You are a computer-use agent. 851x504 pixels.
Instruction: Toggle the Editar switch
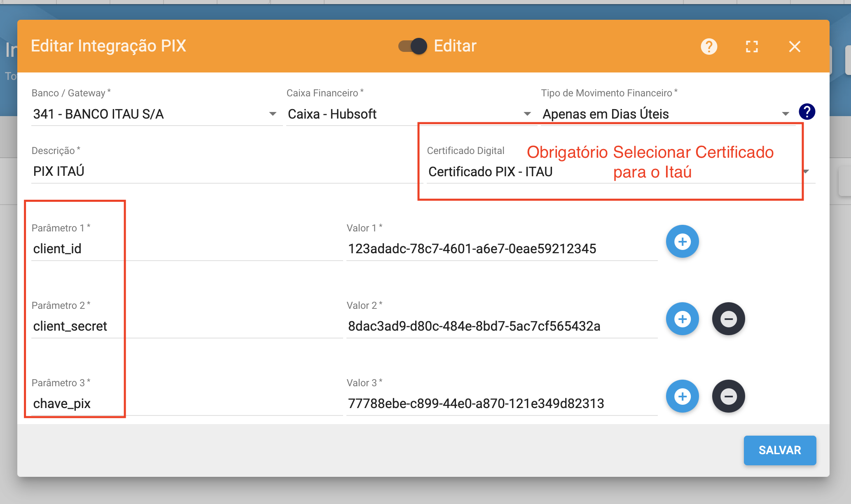(x=412, y=47)
